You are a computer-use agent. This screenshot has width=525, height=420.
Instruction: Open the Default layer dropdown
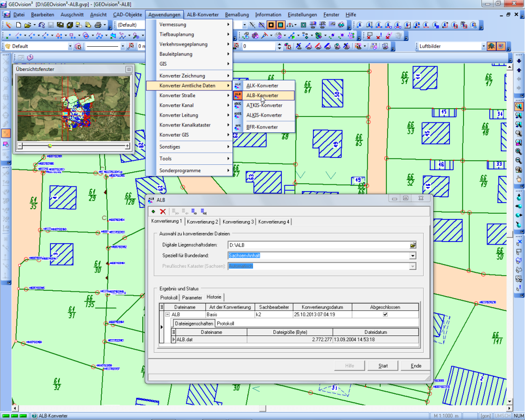coord(70,46)
